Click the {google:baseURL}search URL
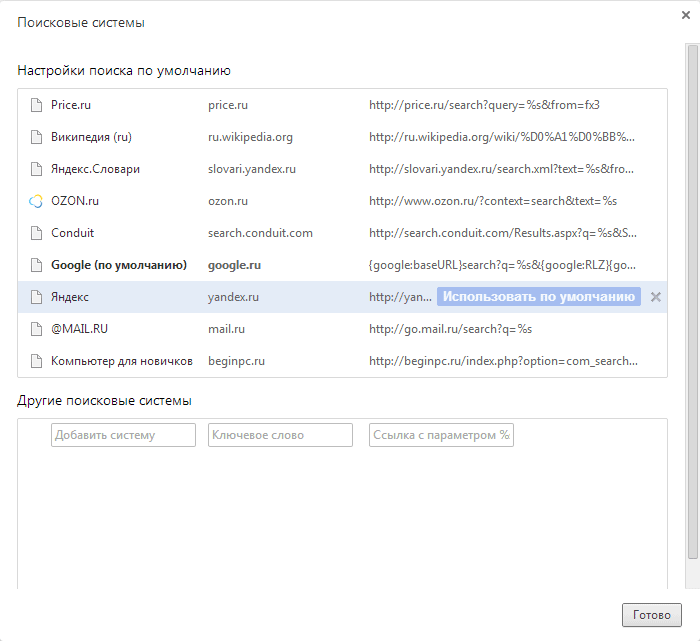 click(x=502, y=265)
